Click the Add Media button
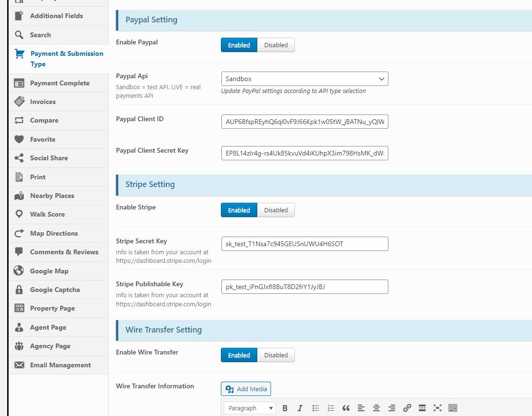Image resolution: width=532 pixels, height=416 pixels. coord(246,389)
